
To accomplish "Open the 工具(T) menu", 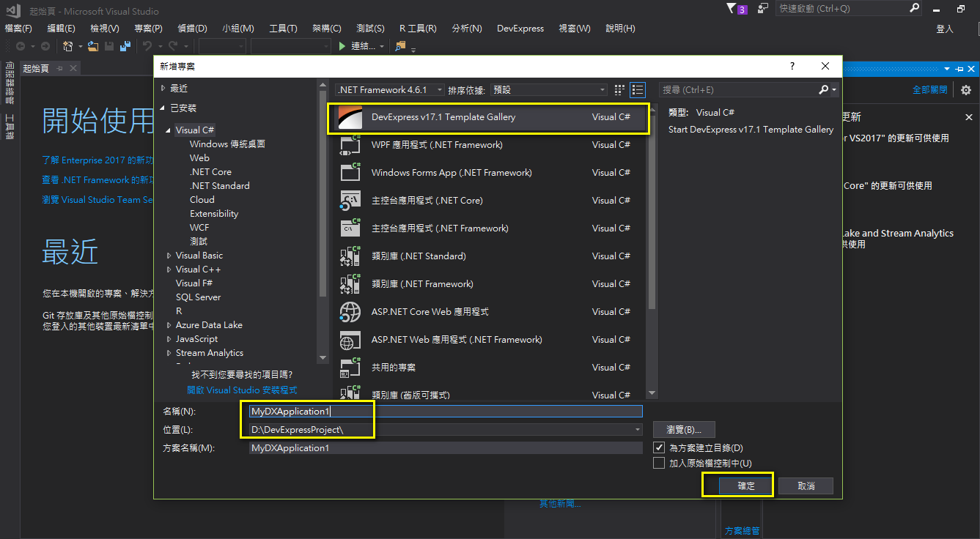I will click(283, 29).
